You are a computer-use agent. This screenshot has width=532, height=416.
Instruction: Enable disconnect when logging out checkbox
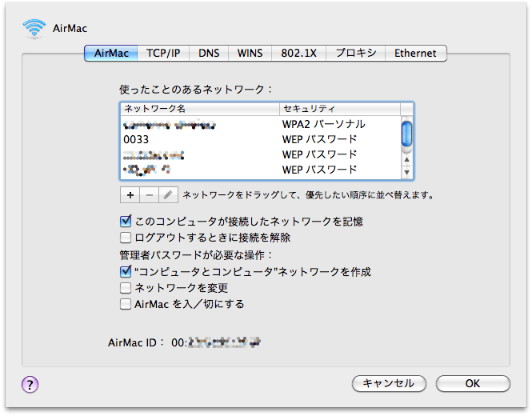[x=126, y=237]
